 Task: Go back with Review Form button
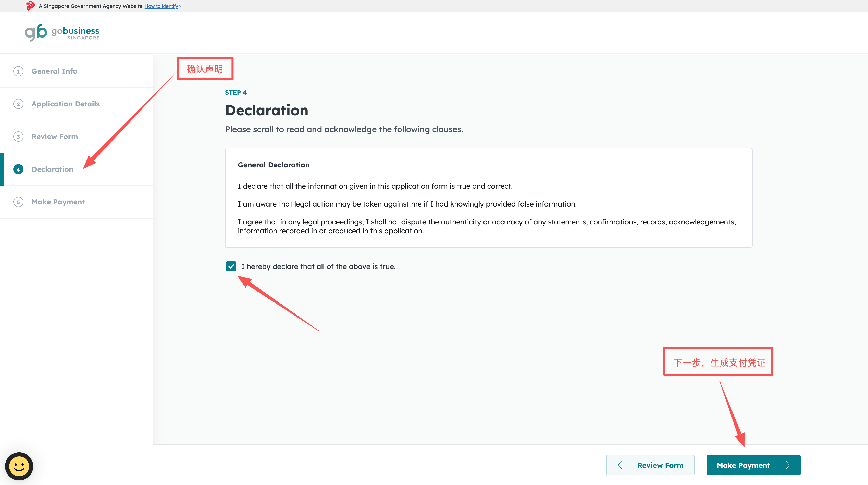[650, 465]
